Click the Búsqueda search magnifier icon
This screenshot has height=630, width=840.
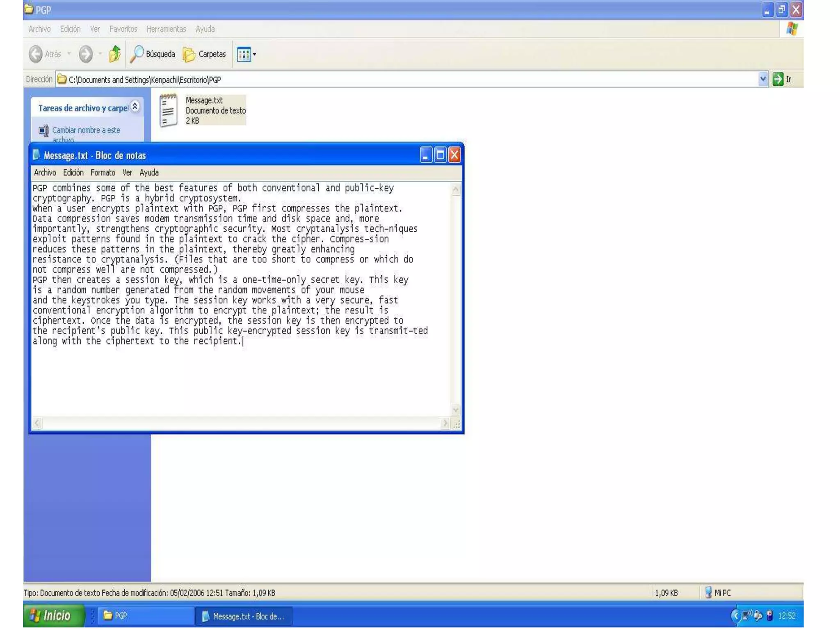pyautogui.click(x=137, y=54)
